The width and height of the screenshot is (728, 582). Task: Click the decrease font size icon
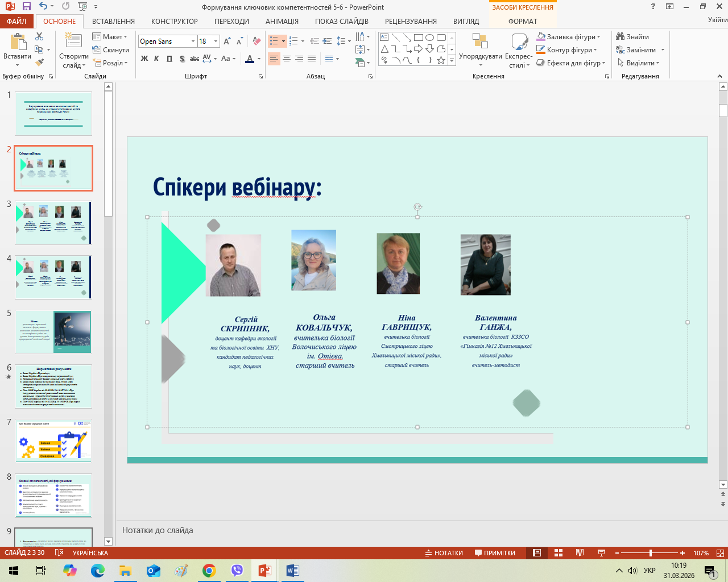pos(239,41)
